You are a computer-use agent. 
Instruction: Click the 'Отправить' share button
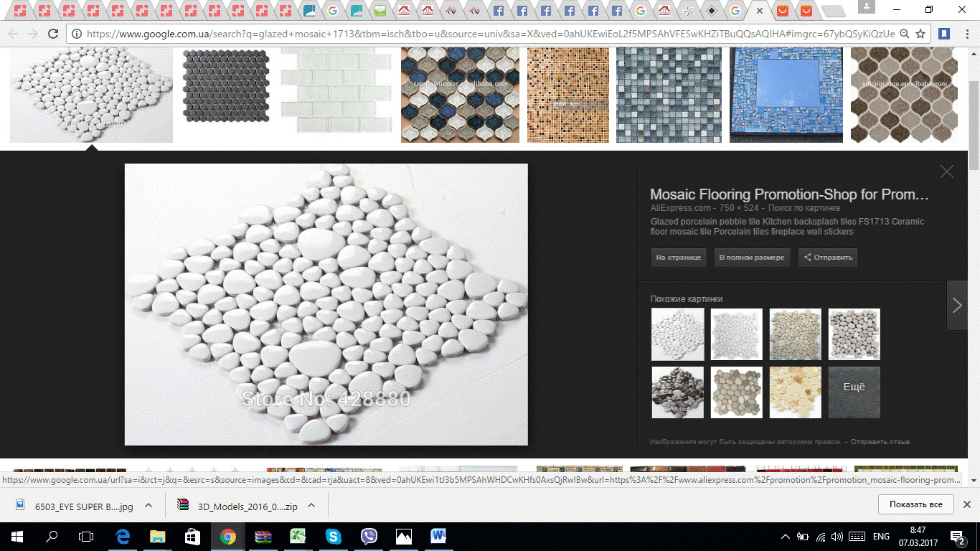pos(828,258)
